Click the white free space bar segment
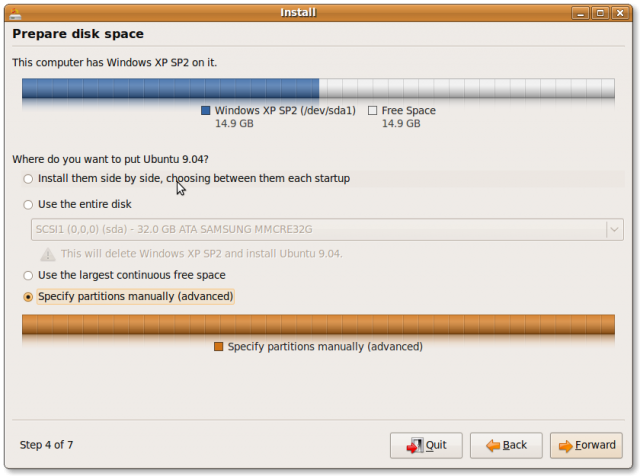This screenshot has width=640, height=476. 466,89
